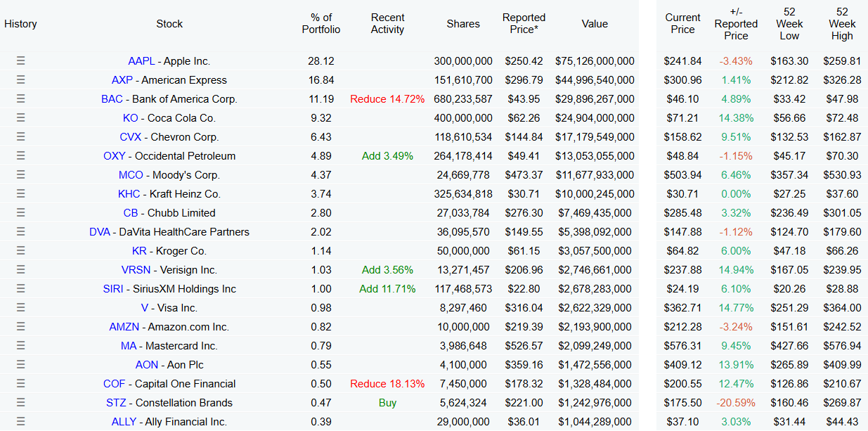The height and width of the screenshot is (431, 868).
Task: Select 'Add 11.71%' activity for SIRI
Action: pos(387,289)
